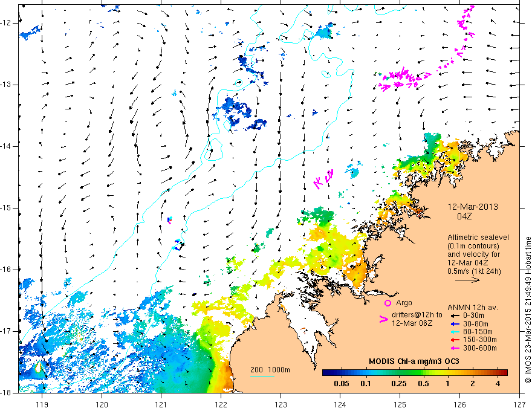The width and height of the screenshot is (532, 411).
Task: Click the "80-150m" depth label
Action: (478, 332)
